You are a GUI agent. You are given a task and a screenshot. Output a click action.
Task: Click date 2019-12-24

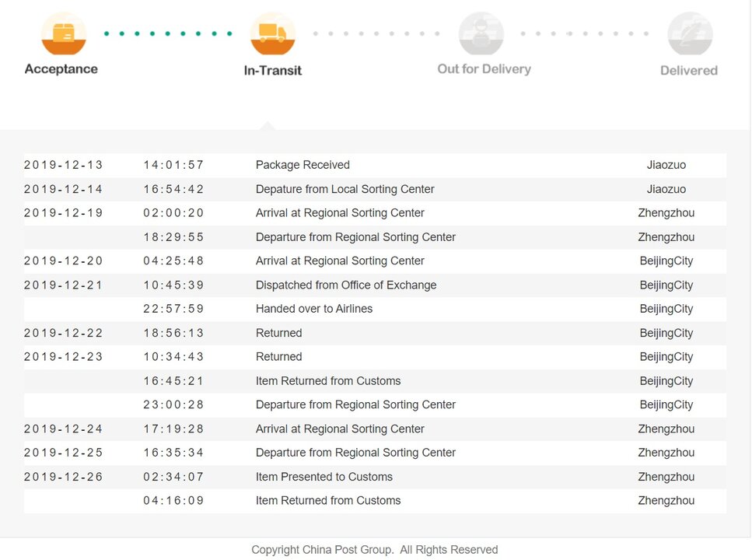pyautogui.click(x=63, y=429)
